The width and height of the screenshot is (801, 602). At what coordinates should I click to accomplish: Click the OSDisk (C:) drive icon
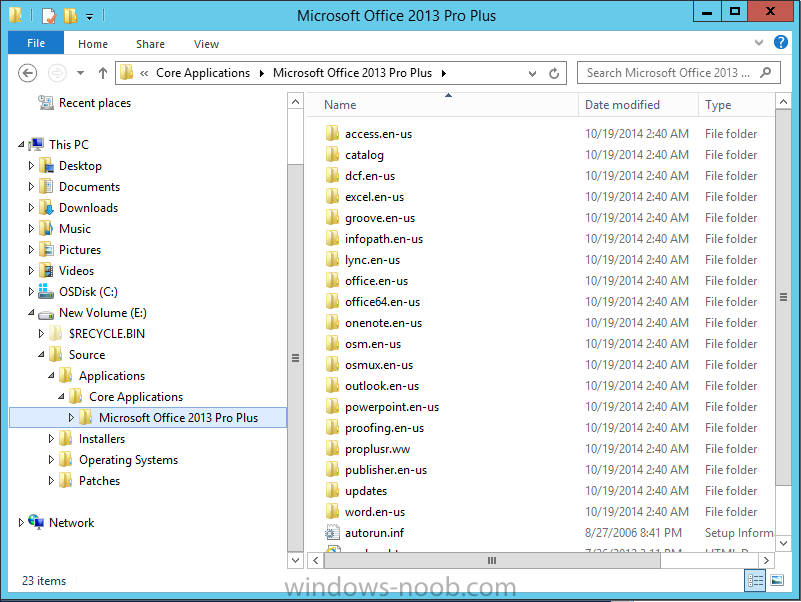tap(46, 291)
